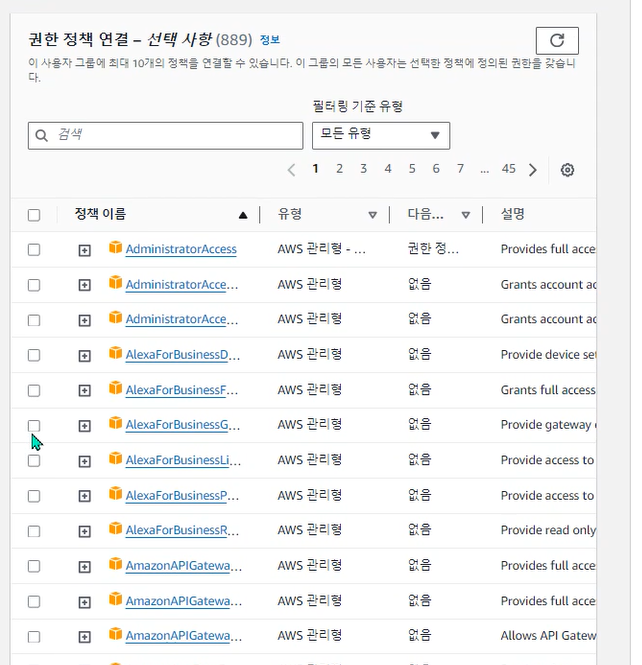Expand row described 'Allows API Gatew'

(x=84, y=637)
